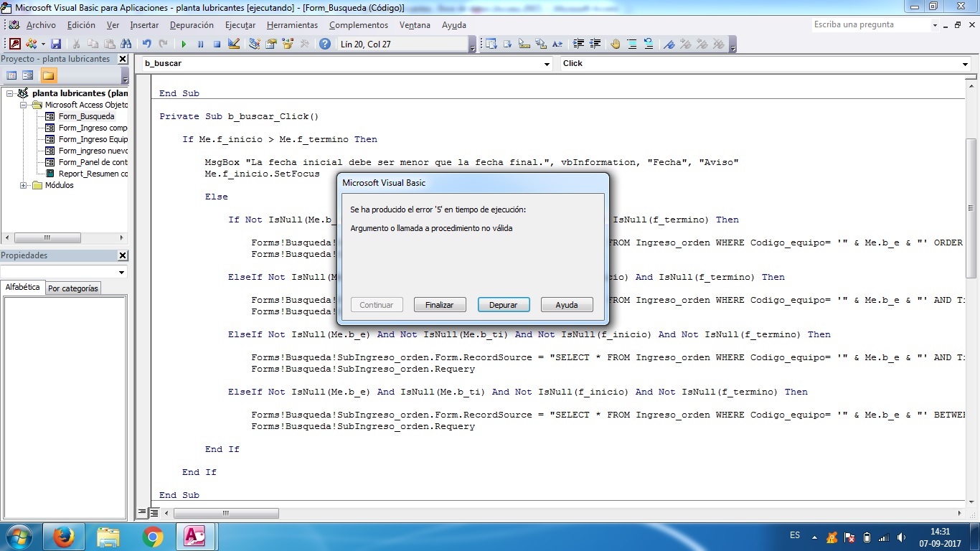The image size is (980, 551).
Task: Open the Click procedure dropdown
Action: [965, 64]
